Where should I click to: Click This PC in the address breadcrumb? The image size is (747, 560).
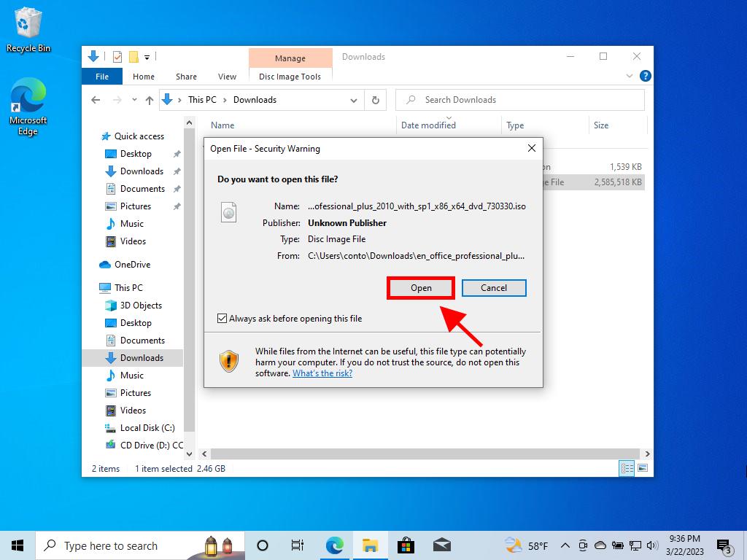click(202, 100)
